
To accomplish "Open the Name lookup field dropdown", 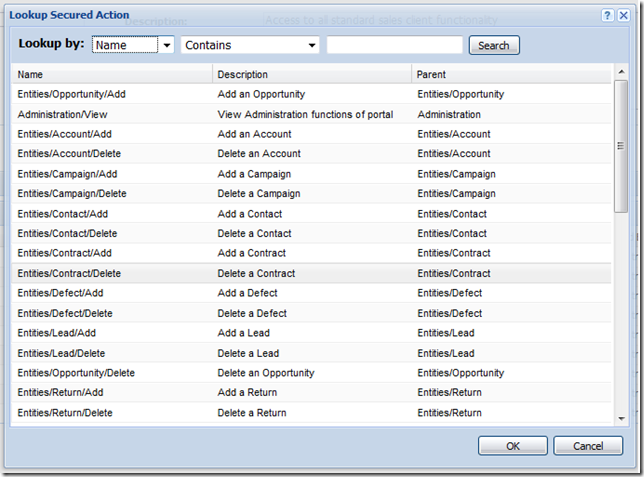I will point(166,45).
